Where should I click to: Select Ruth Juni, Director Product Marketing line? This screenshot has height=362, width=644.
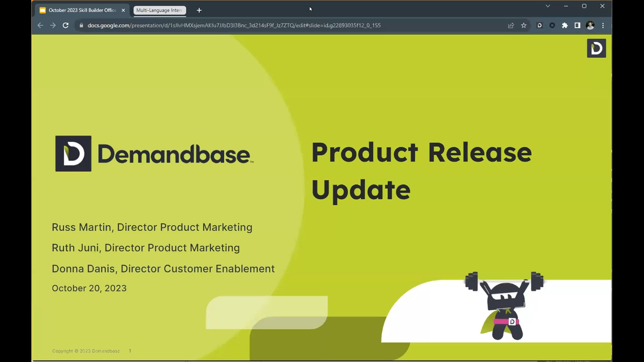pos(146,248)
